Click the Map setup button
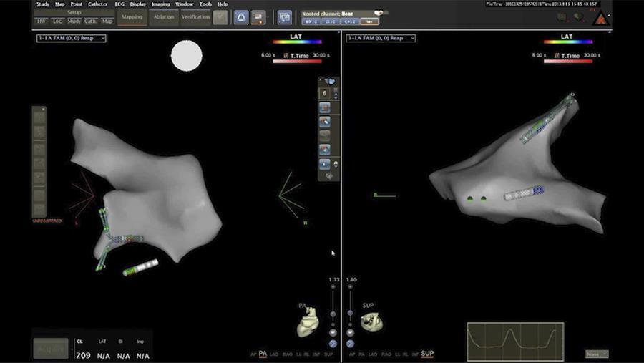The image size is (644, 363). coord(107,21)
